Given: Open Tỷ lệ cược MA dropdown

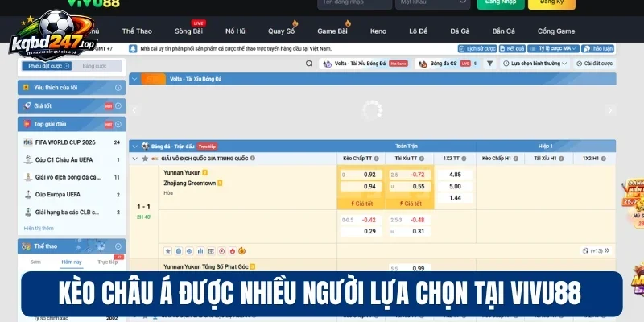Looking at the screenshot, I should tap(553, 48).
